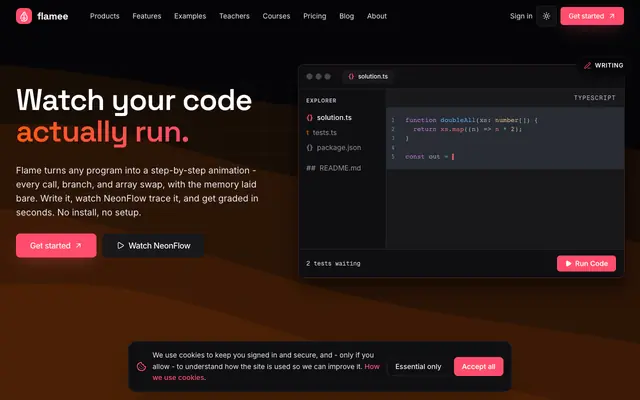Screen dimensions: 640x400
Task: Click header Get started button
Action: (592, 16)
